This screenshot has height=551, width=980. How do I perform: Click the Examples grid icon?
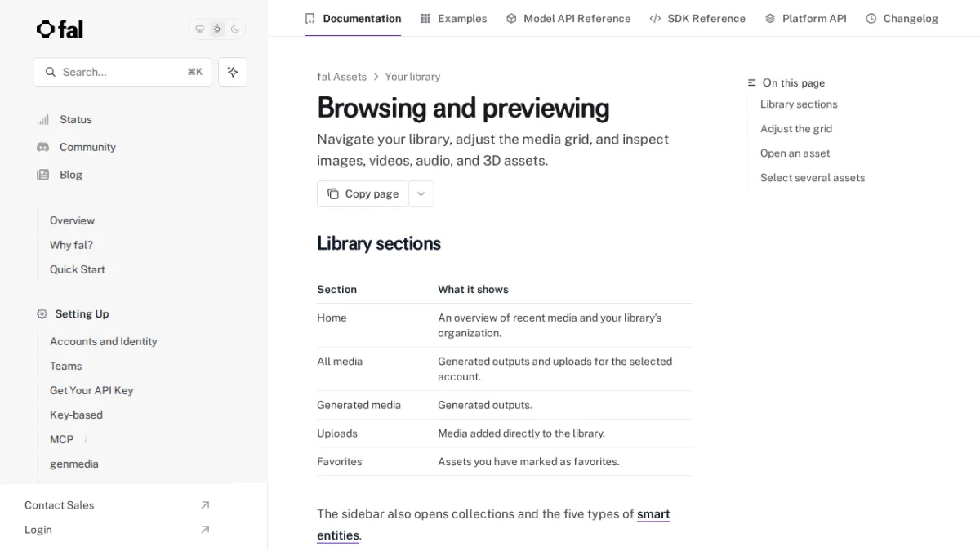pyautogui.click(x=425, y=18)
